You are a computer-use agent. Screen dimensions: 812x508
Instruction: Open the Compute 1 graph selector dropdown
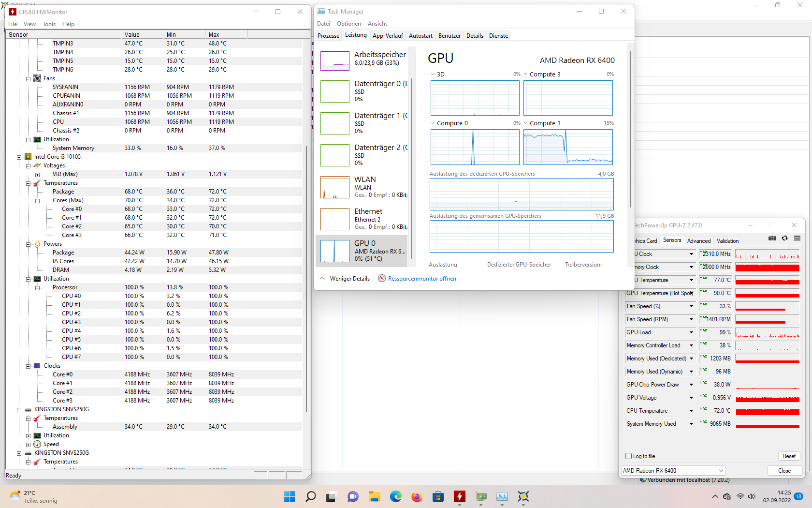click(x=525, y=123)
